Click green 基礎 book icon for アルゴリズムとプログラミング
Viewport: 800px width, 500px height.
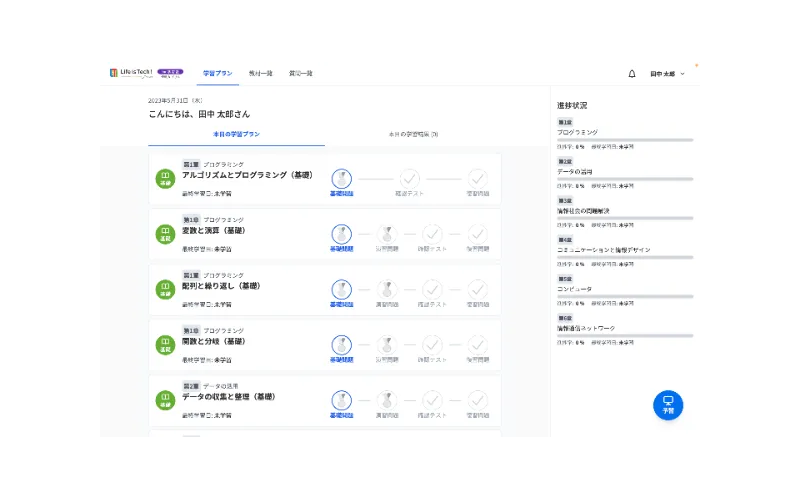[x=165, y=179]
